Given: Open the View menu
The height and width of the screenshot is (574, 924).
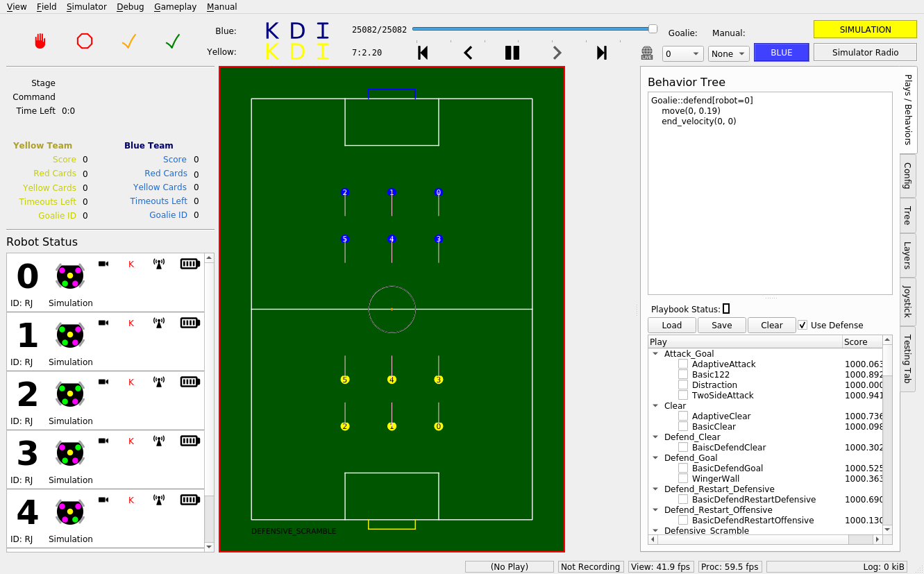Looking at the screenshot, I should pyautogui.click(x=17, y=6).
